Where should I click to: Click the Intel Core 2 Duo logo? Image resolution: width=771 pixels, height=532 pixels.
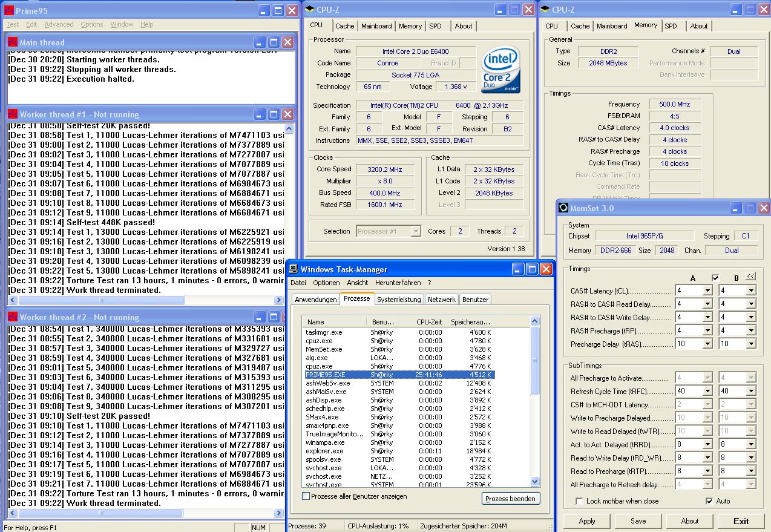502,71
